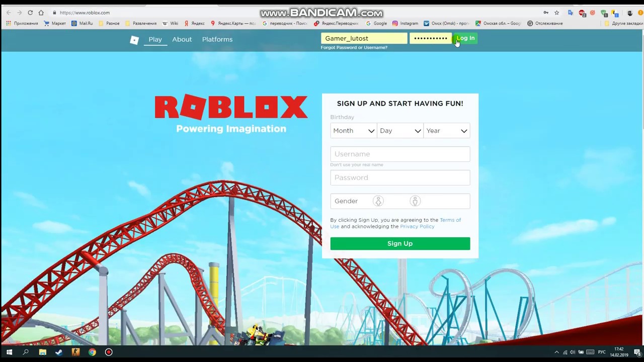Click the yellow-and-black extension icon with badge
644x362 pixels.
click(x=615, y=13)
